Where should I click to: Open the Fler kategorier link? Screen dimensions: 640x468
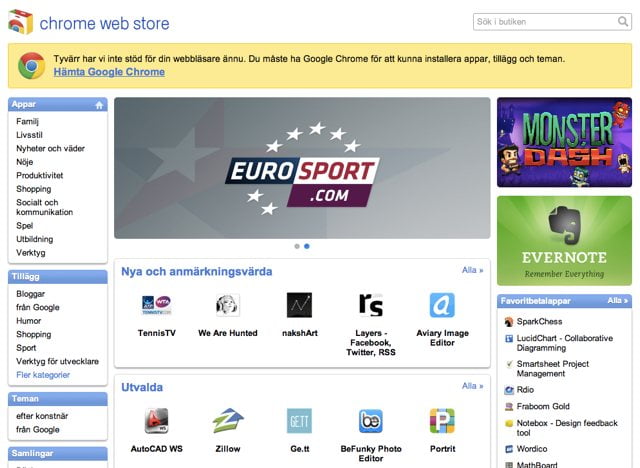pyautogui.click(x=43, y=375)
